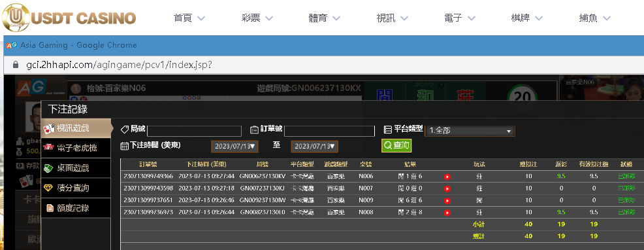Viewport: 644px width, 250px height.
Task: Click the calendar icon beside 下注時間
Action: coord(125,146)
